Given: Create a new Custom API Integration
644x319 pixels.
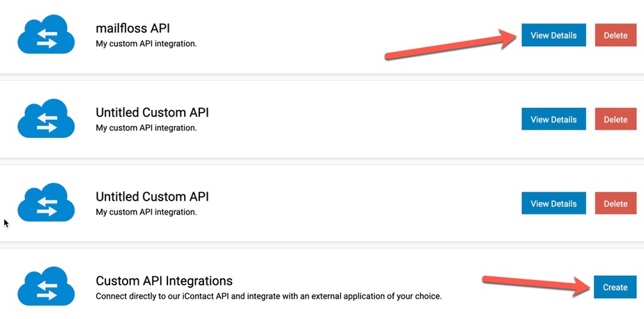Looking at the screenshot, I should [615, 287].
